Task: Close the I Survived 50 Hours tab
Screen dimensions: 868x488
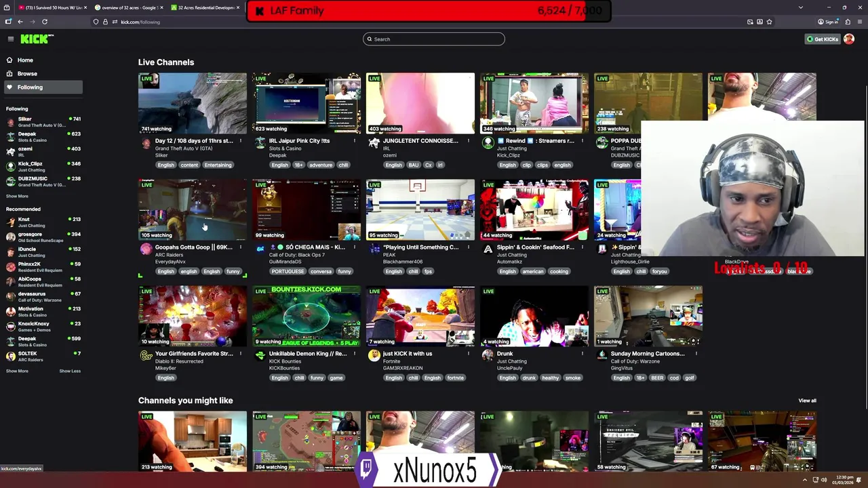Action: click(85, 7)
